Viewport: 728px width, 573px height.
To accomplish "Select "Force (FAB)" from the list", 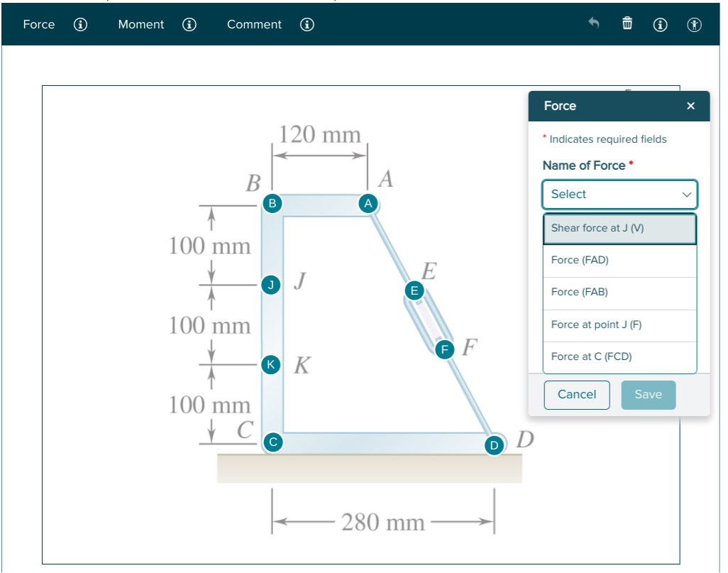I will (x=619, y=292).
